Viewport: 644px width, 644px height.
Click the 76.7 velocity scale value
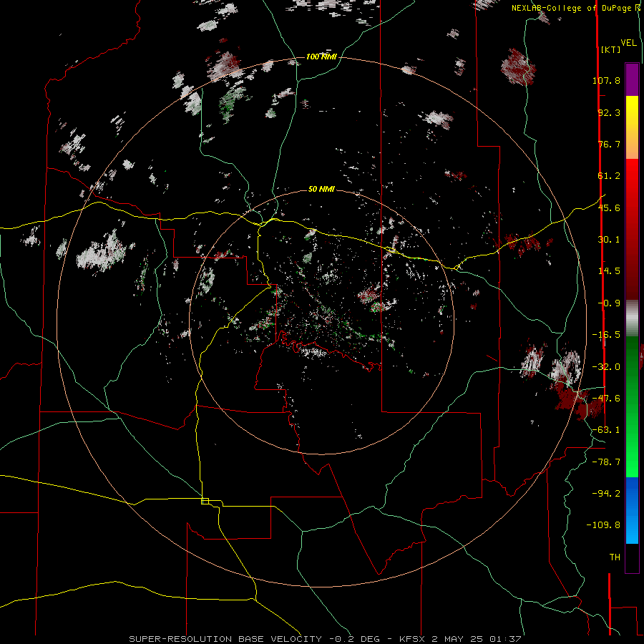tap(609, 144)
